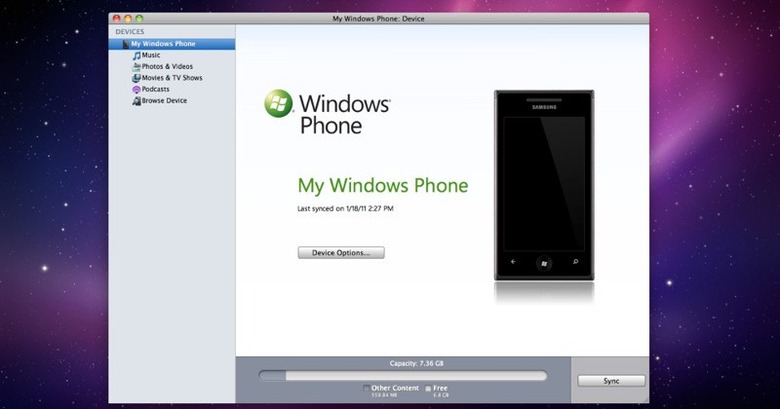Viewport: 780px width, 409px height.
Task: Select My Windows Phone device in sidebar
Action: pyautogui.click(x=172, y=44)
